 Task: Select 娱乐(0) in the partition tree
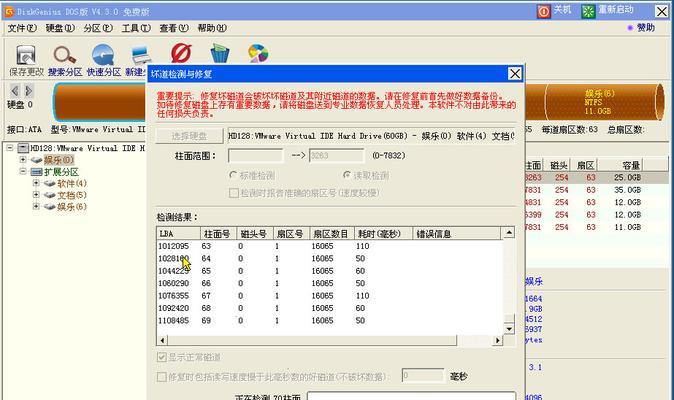point(58,160)
